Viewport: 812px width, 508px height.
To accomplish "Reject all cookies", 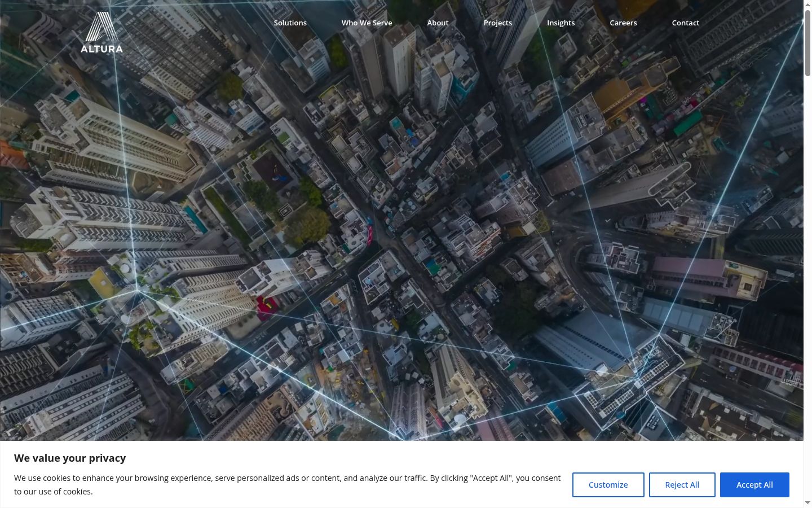I will coord(682,485).
